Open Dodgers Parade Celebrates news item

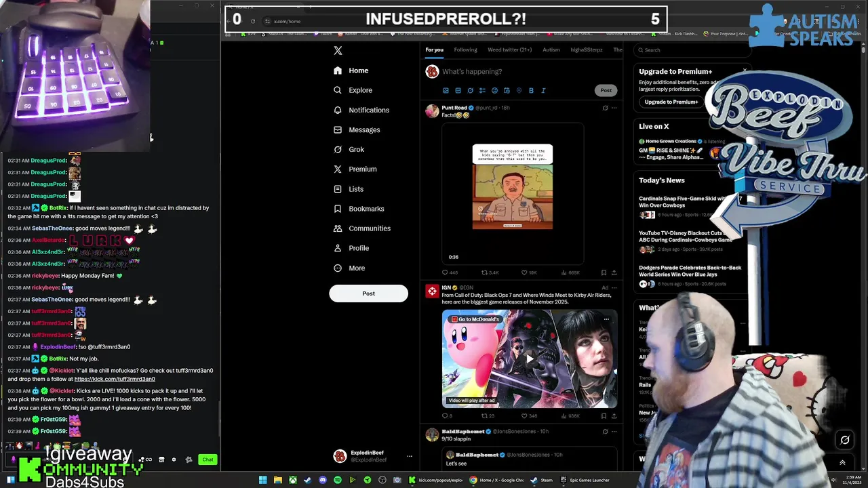pos(690,271)
